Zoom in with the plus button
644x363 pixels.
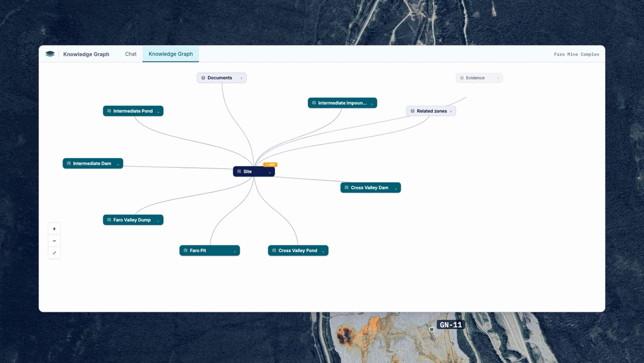(54, 229)
